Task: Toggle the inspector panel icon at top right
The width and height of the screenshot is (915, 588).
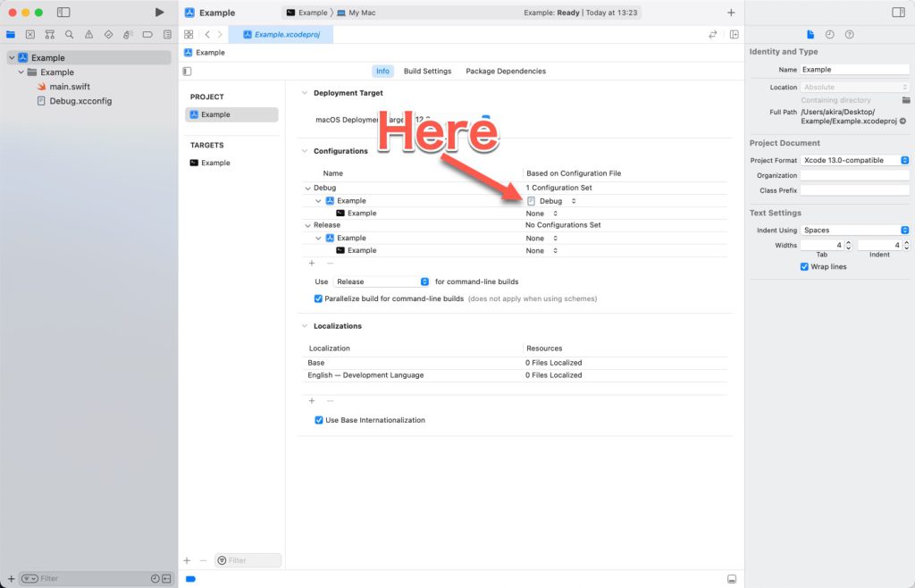Action: [898, 13]
